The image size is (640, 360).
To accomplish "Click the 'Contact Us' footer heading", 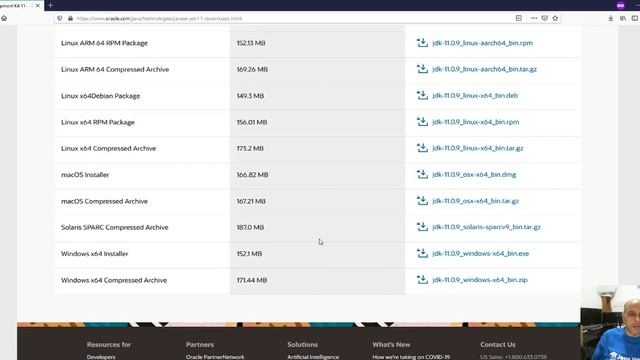I will 498,344.
